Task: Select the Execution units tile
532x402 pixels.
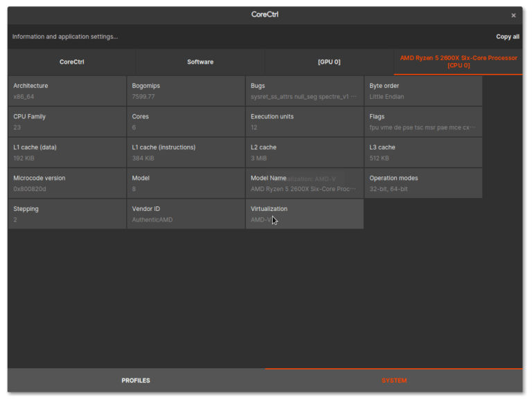Action: pyautogui.click(x=304, y=122)
